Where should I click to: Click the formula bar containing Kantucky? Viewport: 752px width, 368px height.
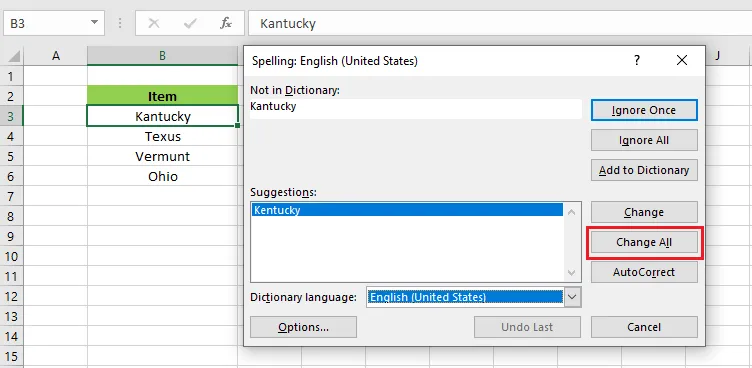coord(500,23)
